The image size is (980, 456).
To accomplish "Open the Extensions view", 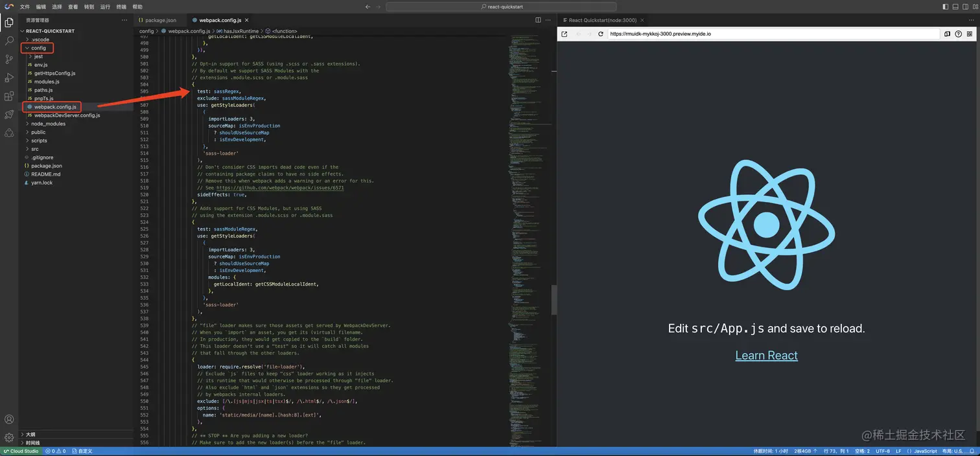I will click(9, 96).
